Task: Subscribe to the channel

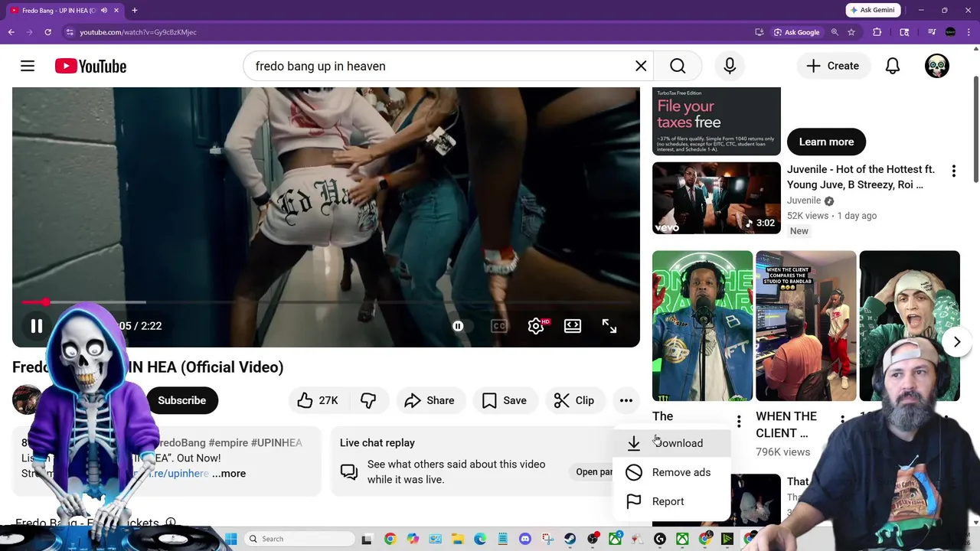Action: (181, 400)
